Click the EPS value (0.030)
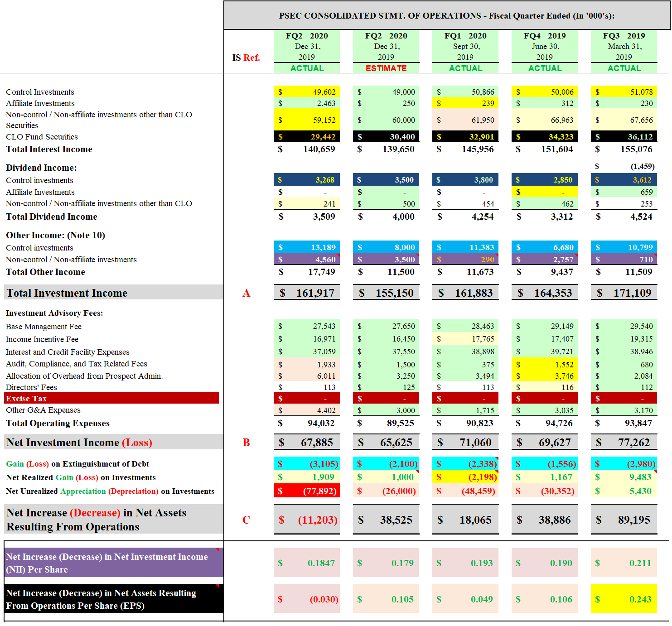Screen dimensions: 672x626 [x=324, y=599]
